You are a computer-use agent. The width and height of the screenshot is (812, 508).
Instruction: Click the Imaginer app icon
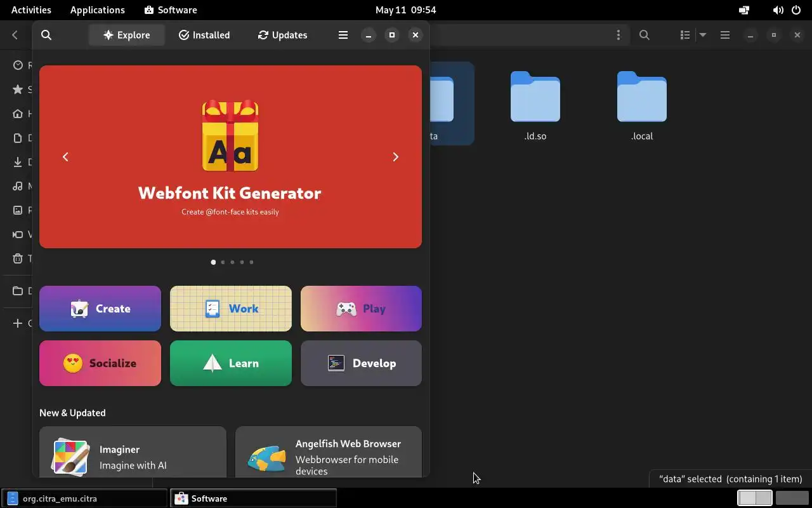[x=70, y=457]
